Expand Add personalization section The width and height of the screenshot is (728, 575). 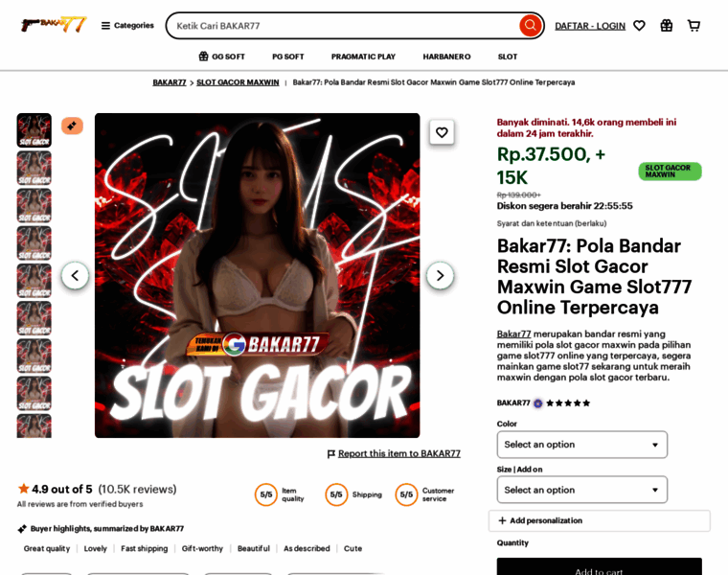(x=599, y=520)
